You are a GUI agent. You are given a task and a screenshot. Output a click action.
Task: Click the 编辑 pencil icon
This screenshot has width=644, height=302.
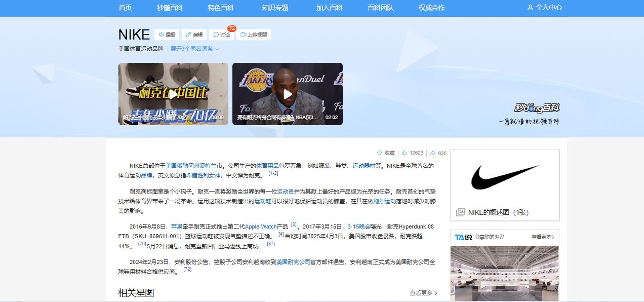[x=188, y=35]
